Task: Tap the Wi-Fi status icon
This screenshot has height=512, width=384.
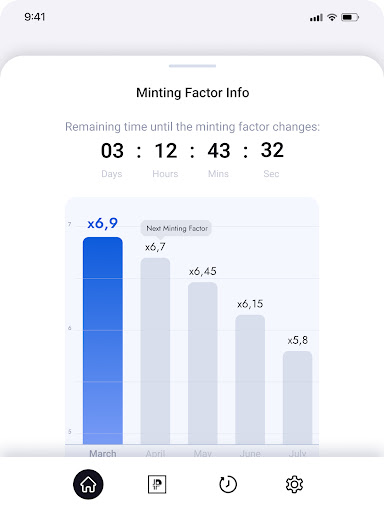Action: click(x=332, y=17)
